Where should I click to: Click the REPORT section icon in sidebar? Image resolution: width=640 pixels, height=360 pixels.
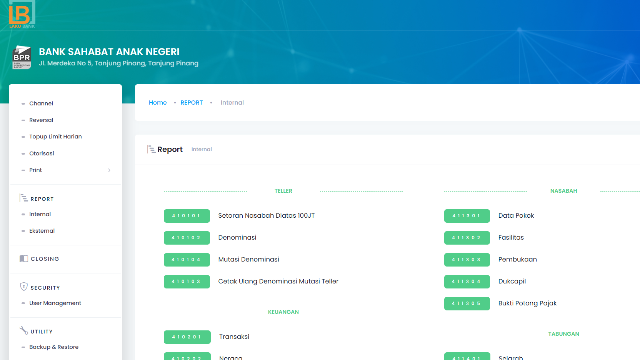pos(24,198)
